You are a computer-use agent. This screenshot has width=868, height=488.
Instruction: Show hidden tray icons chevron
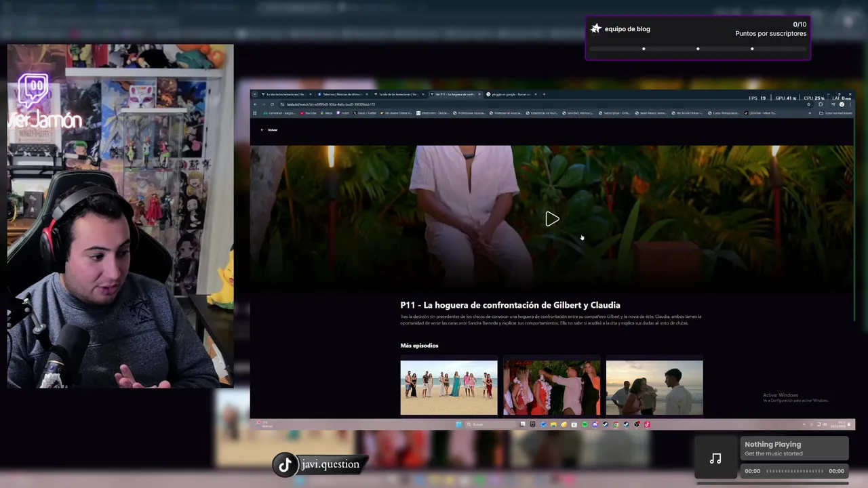804,424
